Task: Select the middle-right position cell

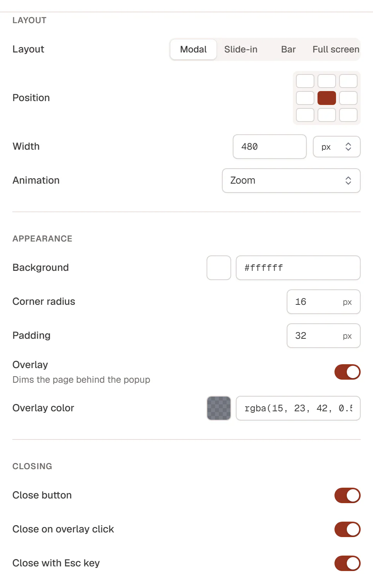Action: tap(348, 98)
